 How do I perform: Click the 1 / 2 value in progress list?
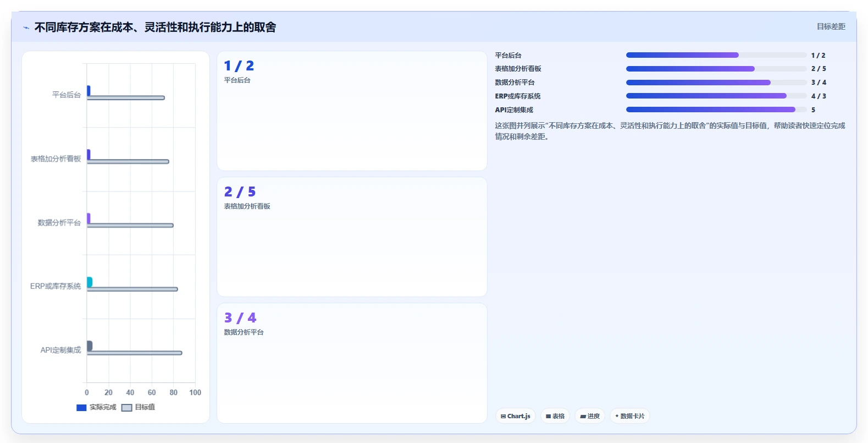coord(818,55)
